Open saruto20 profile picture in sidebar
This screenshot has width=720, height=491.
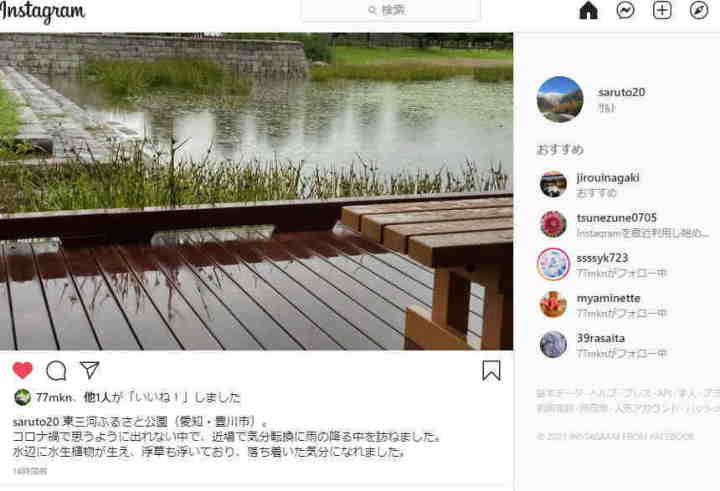[560, 99]
